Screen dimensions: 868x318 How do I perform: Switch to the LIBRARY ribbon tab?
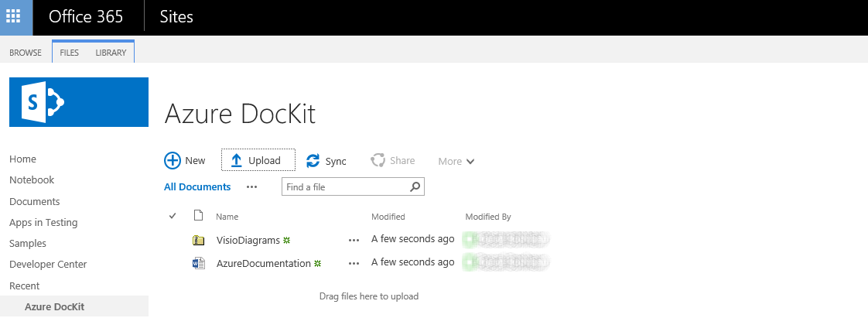coord(111,53)
